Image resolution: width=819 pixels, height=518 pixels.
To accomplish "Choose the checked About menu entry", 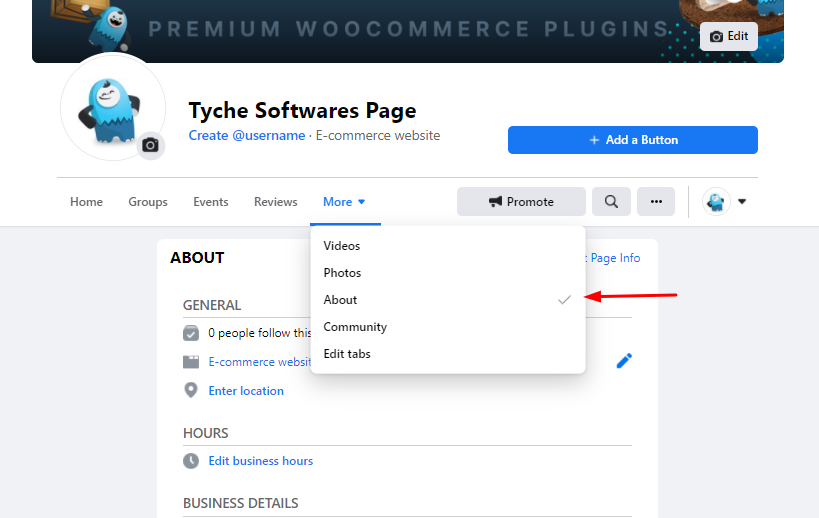I will coord(448,300).
